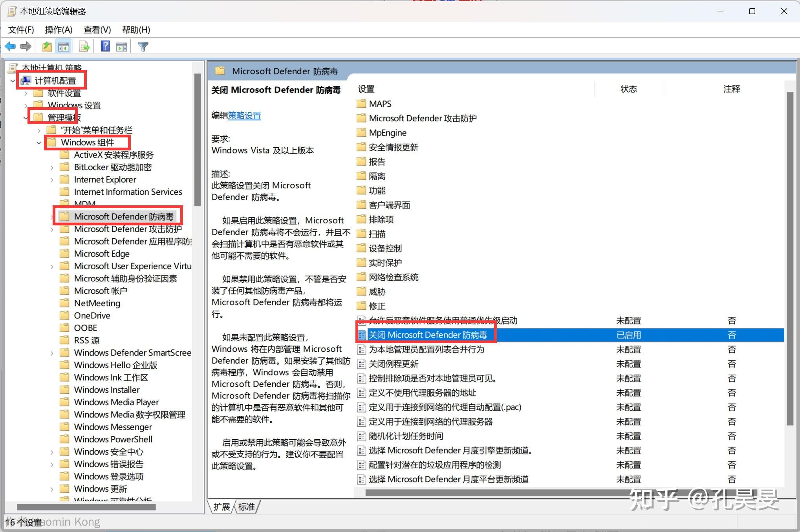Switch to the 扩展 tab

(x=222, y=507)
